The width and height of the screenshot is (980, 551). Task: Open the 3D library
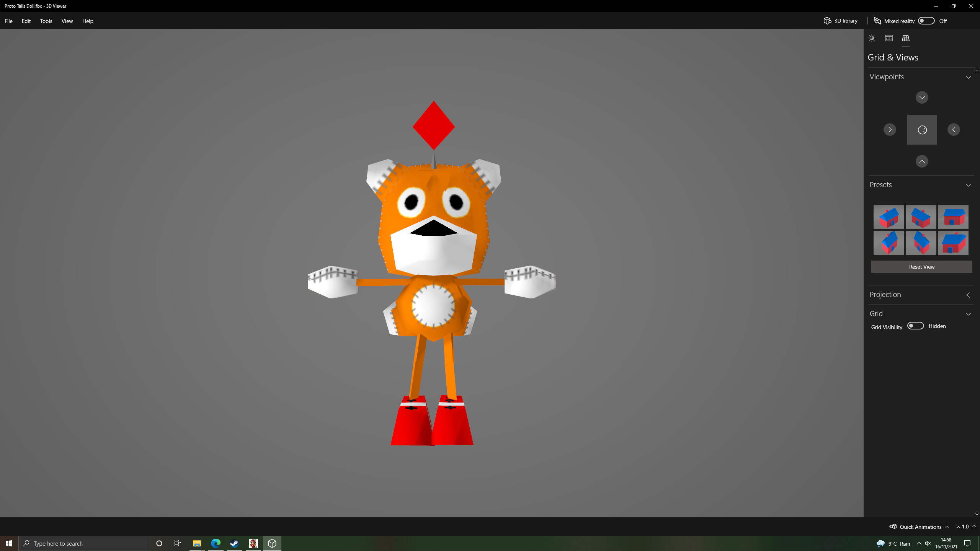point(841,21)
